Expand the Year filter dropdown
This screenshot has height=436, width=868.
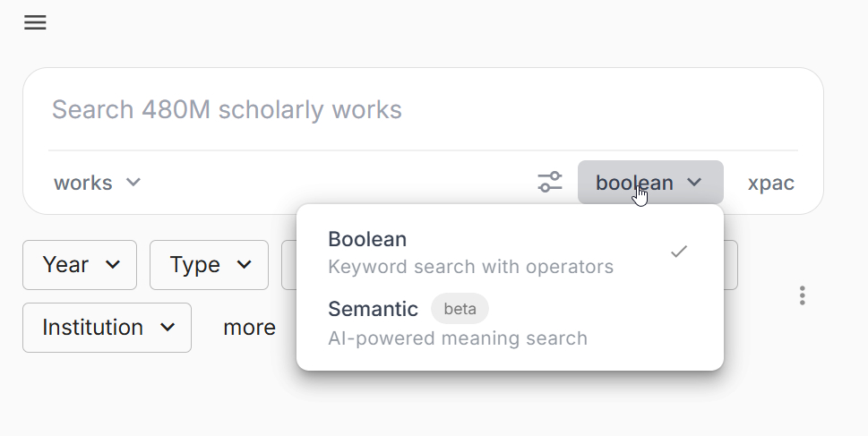79,265
